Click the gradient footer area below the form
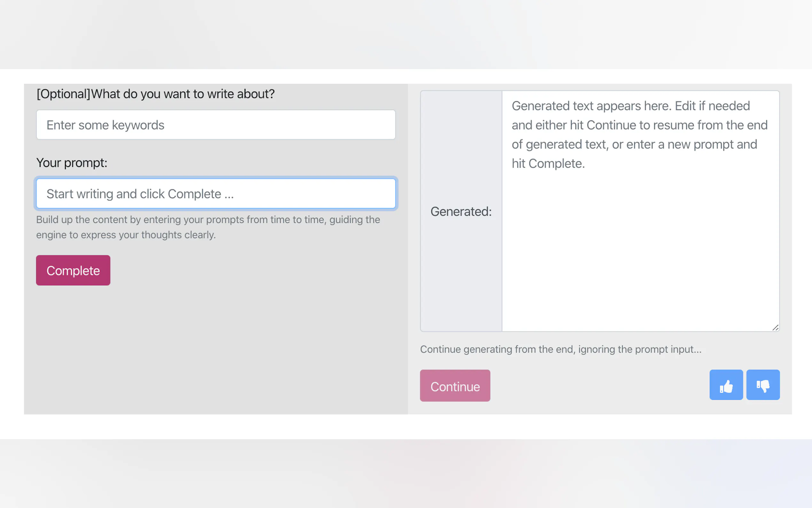This screenshot has width=812, height=508. point(406,474)
